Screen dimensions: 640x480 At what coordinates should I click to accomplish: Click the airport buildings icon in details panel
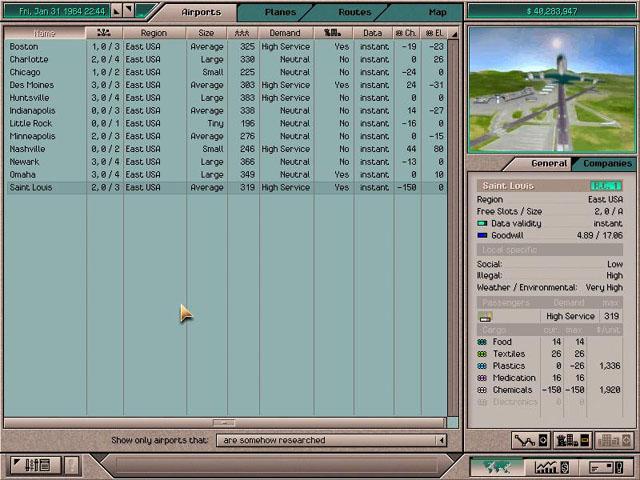pyautogui.click(x=572, y=440)
